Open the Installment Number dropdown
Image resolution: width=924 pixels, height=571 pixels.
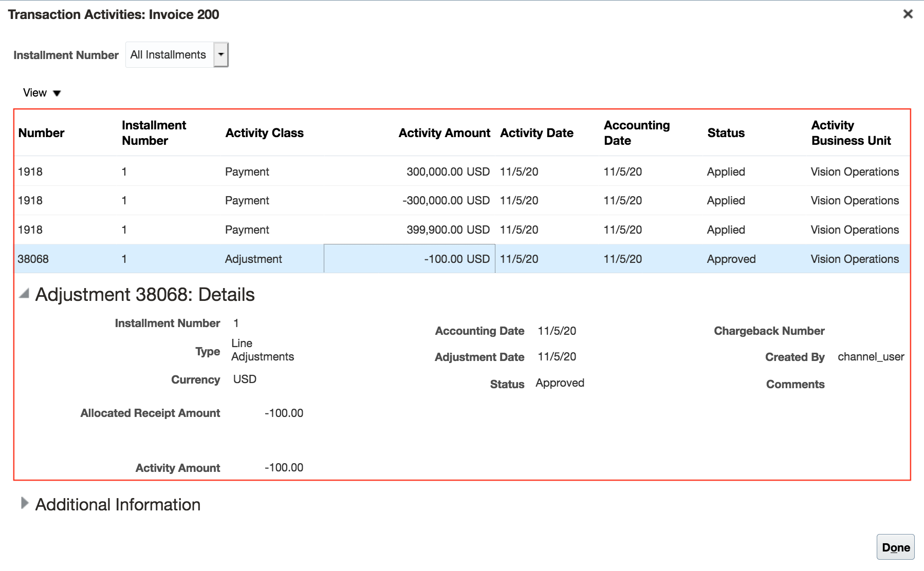pos(221,54)
